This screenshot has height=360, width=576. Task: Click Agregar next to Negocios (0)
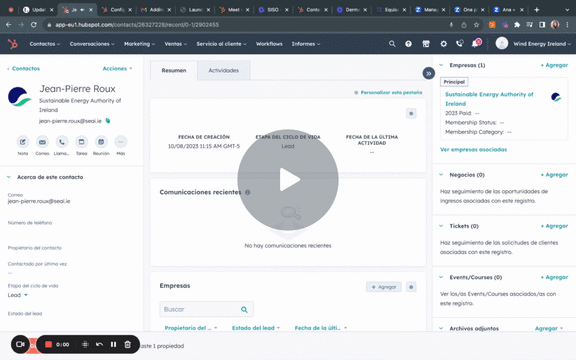tap(554, 175)
